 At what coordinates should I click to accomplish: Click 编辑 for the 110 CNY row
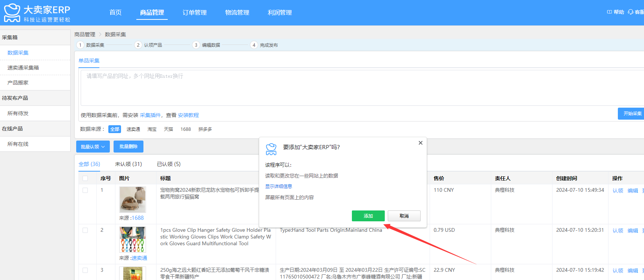click(x=633, y=191)
